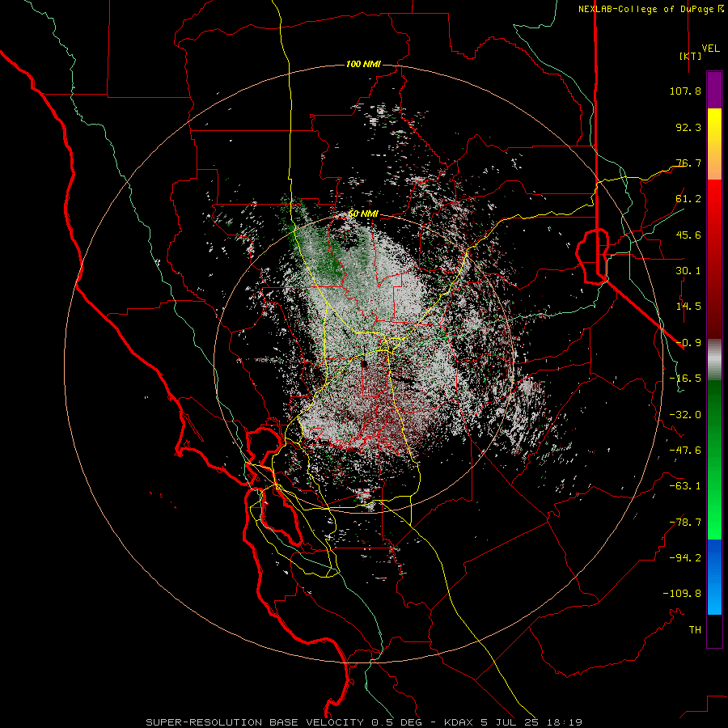
Task: Click the 45.6 velocity scale value
Action: tap(688, 235)
